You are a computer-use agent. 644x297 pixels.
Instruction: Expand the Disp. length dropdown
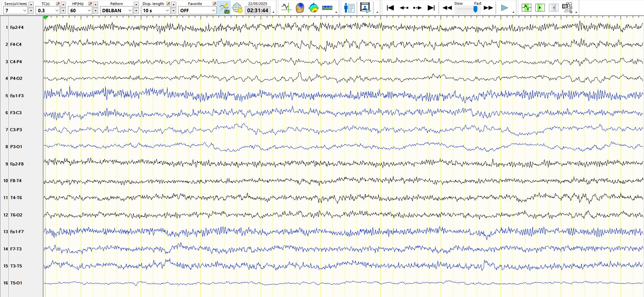pyautogui.click(x=167, y=11)
